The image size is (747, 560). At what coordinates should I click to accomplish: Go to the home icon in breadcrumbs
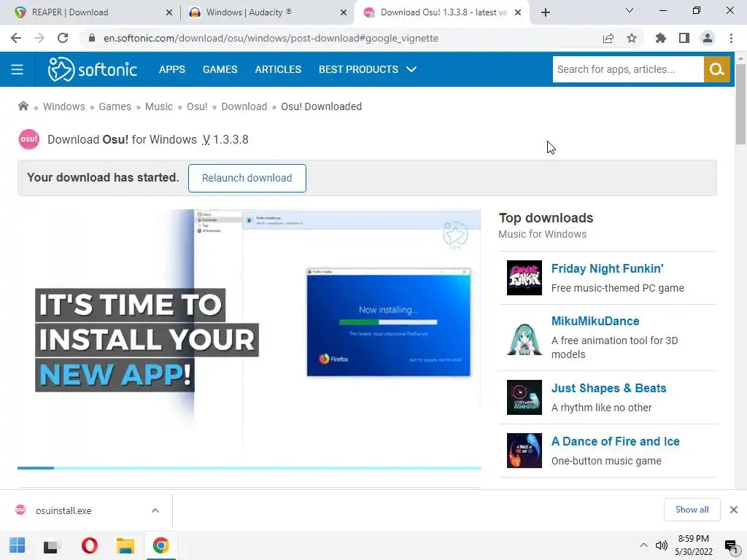(x=23, y=106)
